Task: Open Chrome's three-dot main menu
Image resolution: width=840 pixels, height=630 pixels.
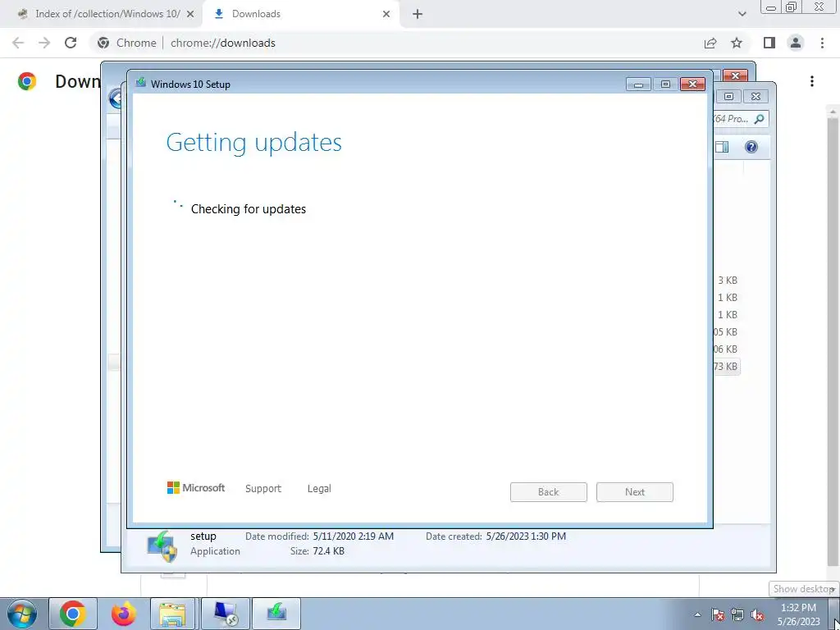Action: click(822, 43)
